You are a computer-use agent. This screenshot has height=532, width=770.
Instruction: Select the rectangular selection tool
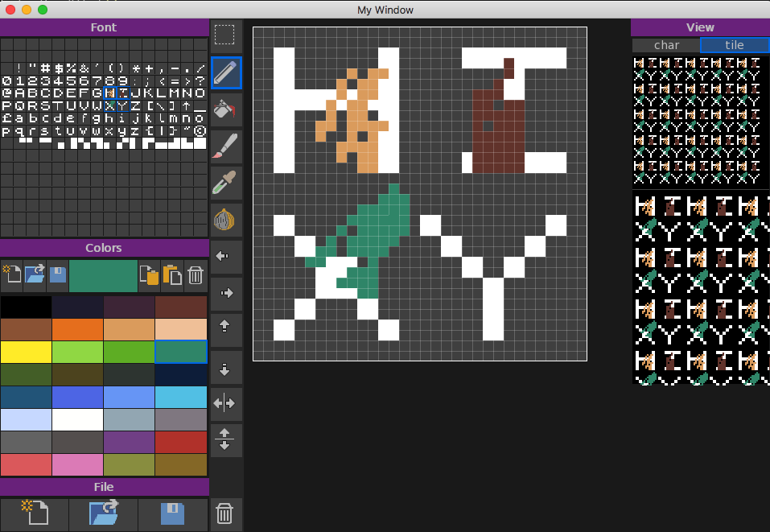[x=225, y=35]
